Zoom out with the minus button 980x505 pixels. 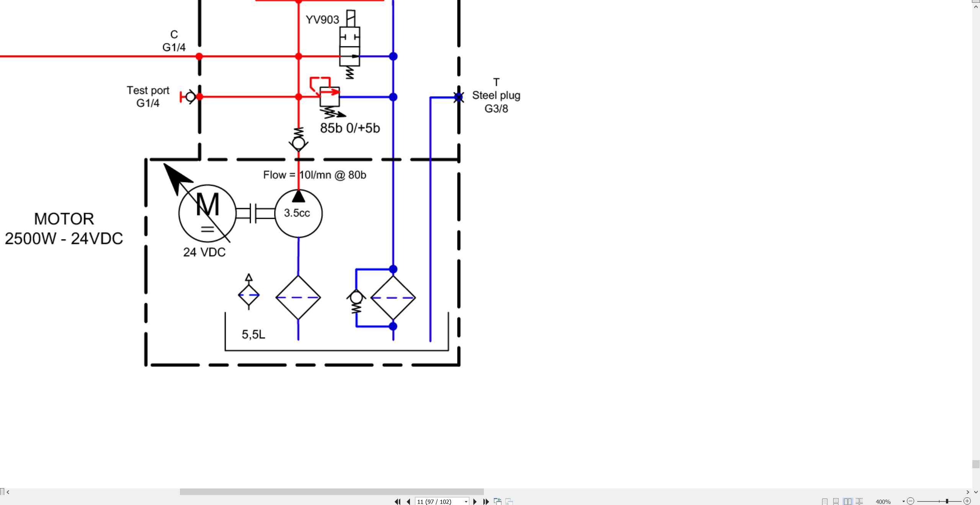tap(911, 501)
